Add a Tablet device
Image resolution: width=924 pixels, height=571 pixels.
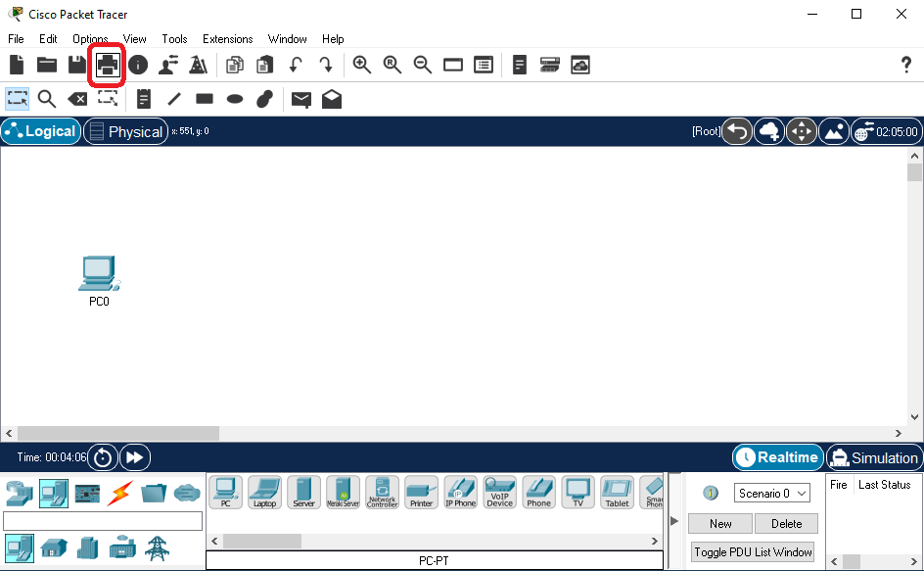pyautogui.click(x=617, y=492)
